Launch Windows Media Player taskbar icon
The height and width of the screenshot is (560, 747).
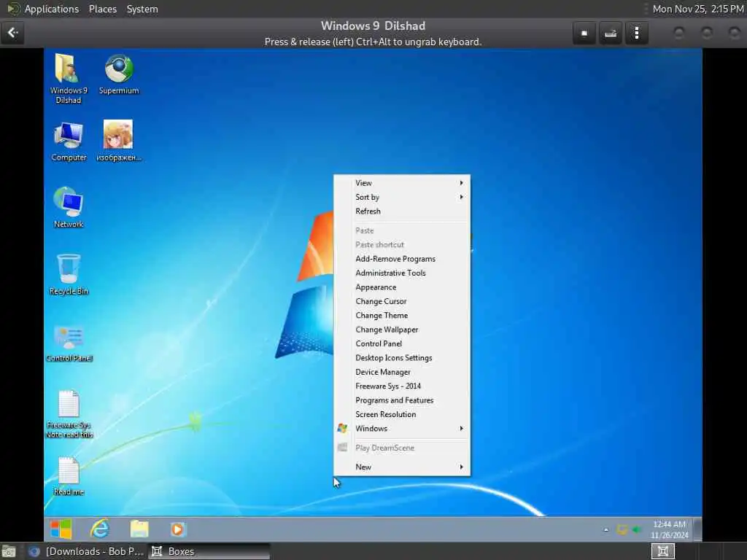click(x=177, y=529)
